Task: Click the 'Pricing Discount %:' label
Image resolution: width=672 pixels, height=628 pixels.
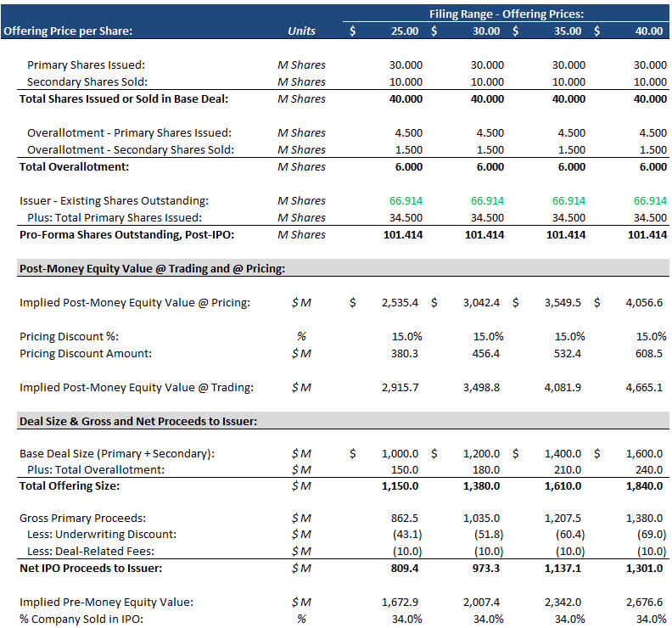Action: pyautogui.click(x=69, y=337)
